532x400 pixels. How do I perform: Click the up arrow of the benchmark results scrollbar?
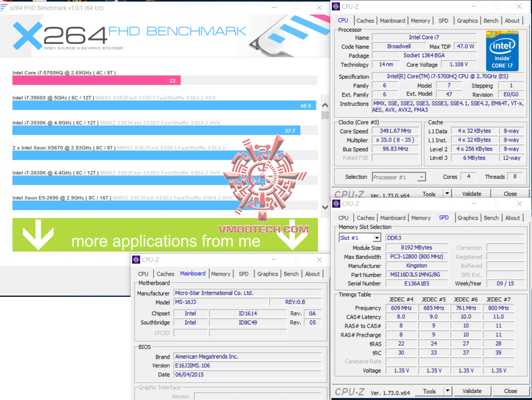(x=325, y=105)
